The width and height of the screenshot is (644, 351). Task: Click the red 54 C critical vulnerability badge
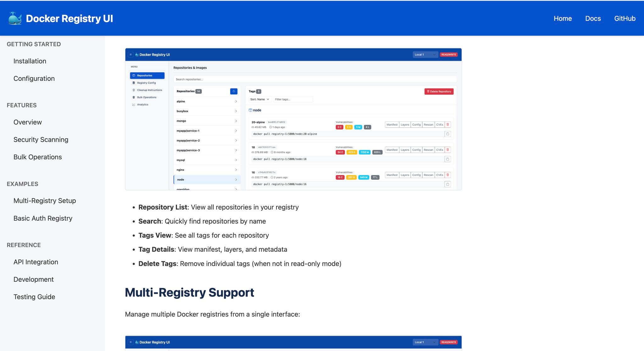click(340, 152)
